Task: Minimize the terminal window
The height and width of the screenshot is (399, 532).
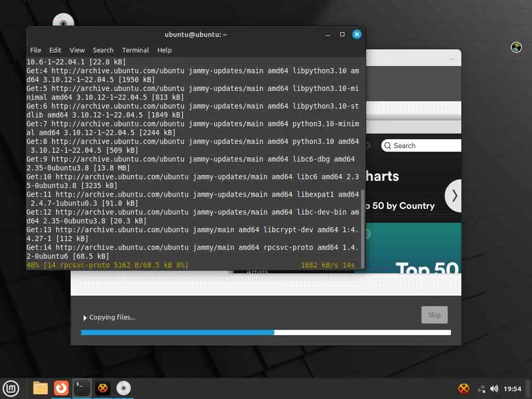Action: (328, 35)
